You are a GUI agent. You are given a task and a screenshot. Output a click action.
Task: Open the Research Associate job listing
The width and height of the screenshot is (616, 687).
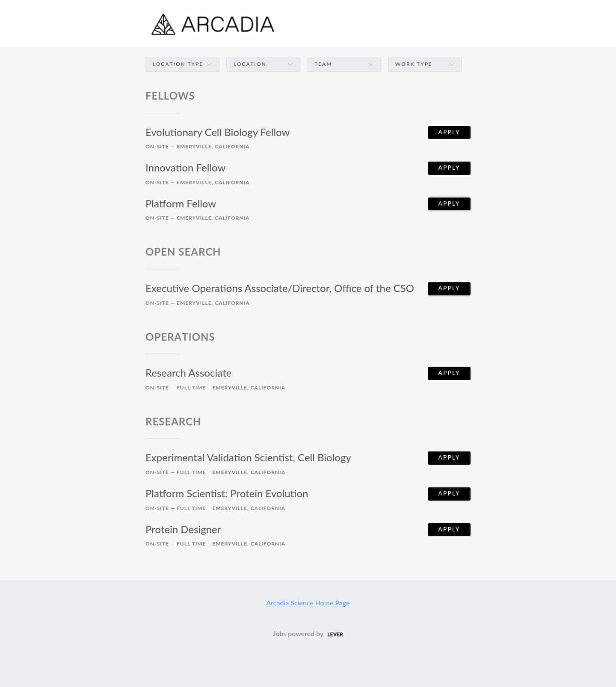(x=188, y=373)
